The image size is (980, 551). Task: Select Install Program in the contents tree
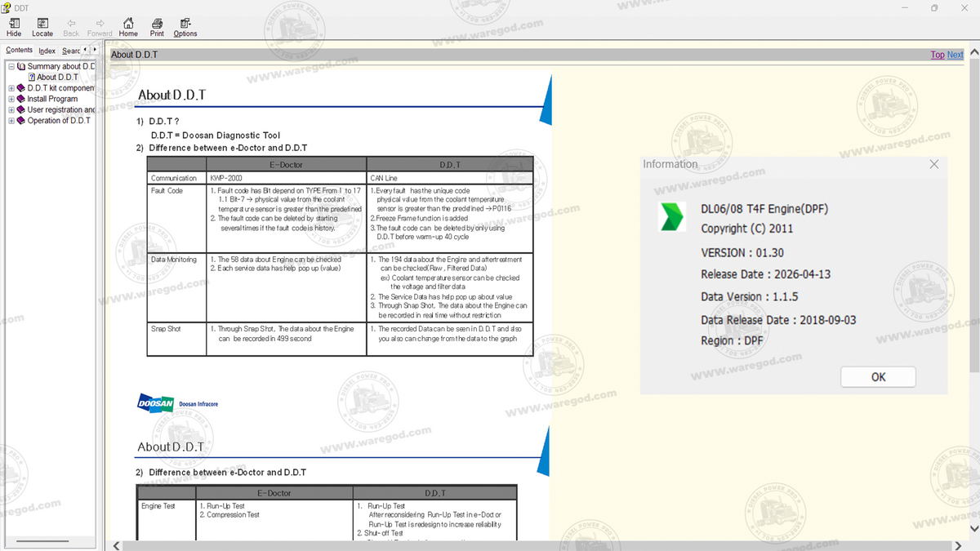[x=52, y=99]
